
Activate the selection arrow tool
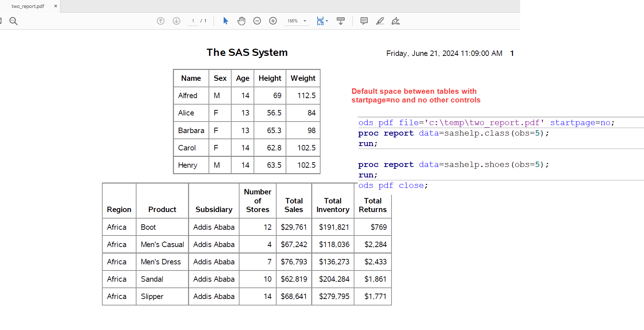(225, 21)
